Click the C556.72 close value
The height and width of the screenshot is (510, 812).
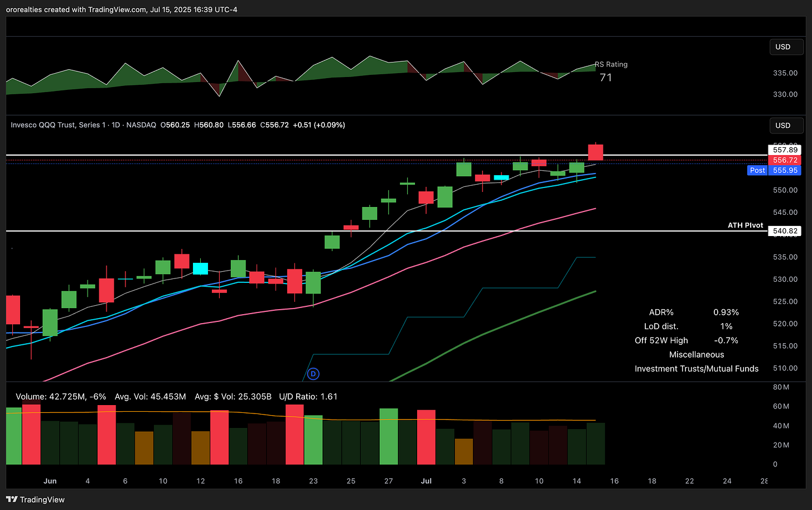coord(274,125)
